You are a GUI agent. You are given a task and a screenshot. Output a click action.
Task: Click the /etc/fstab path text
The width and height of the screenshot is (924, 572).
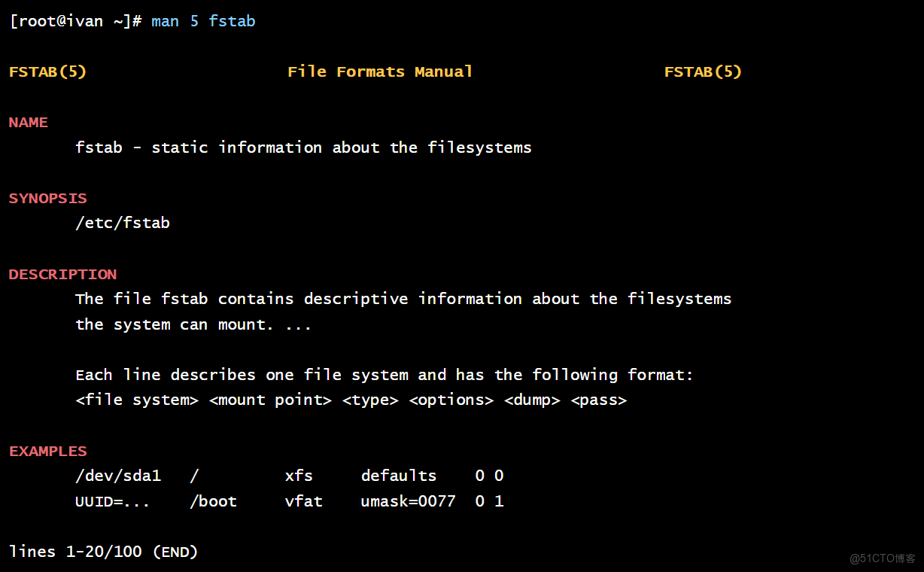pyautogui.click(x=123, y=224)
